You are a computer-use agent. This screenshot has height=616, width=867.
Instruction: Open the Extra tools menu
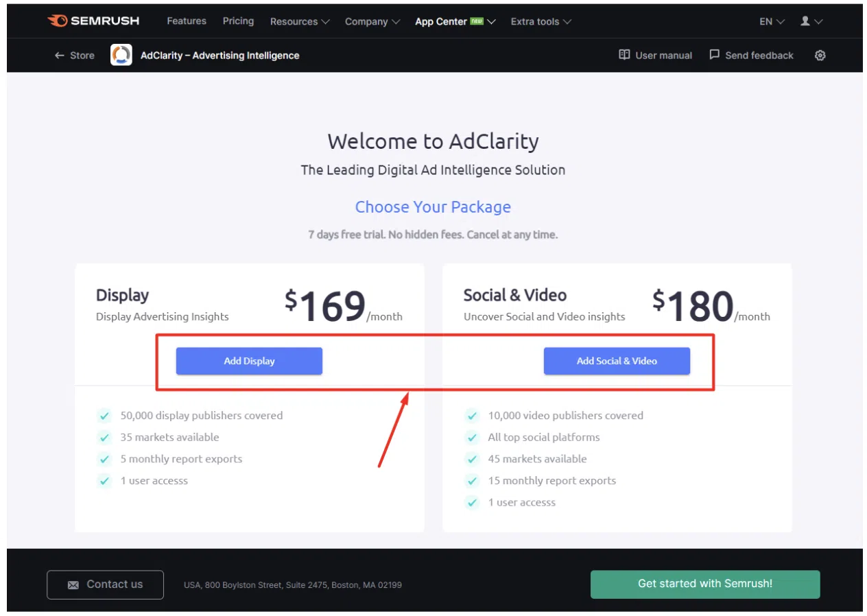(x=541, y=21)
